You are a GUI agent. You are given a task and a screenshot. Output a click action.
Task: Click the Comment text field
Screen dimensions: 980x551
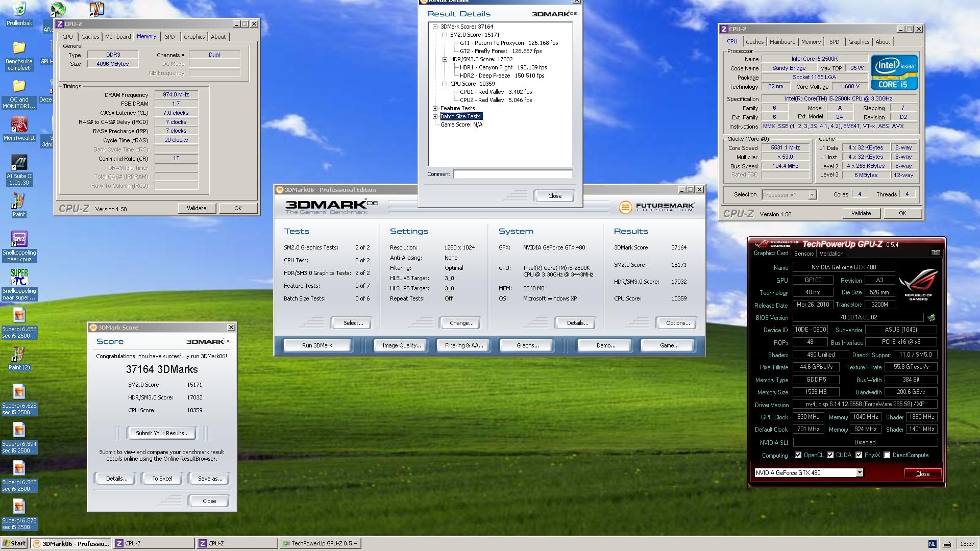click(x=512, y=174)
